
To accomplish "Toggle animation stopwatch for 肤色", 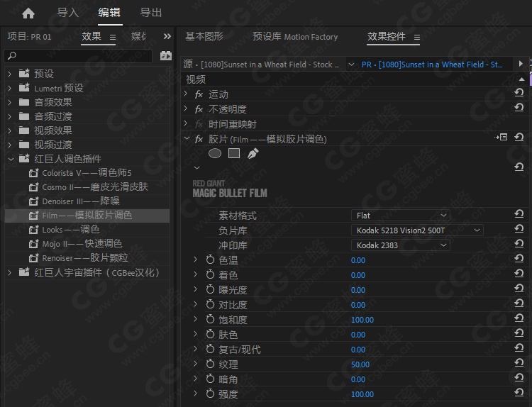I will pyautogui.click(x=211, y=334).
